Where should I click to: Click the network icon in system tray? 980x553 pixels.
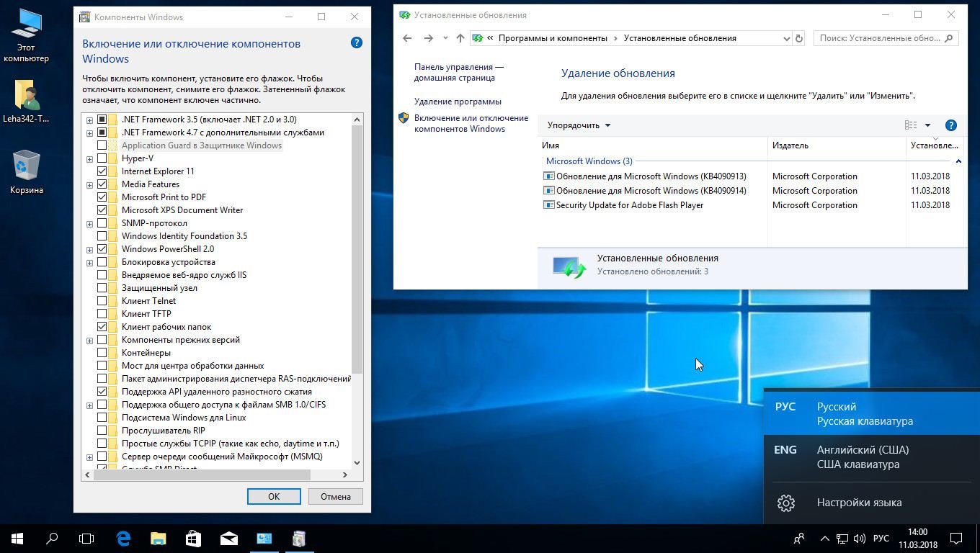coord(842,539)
